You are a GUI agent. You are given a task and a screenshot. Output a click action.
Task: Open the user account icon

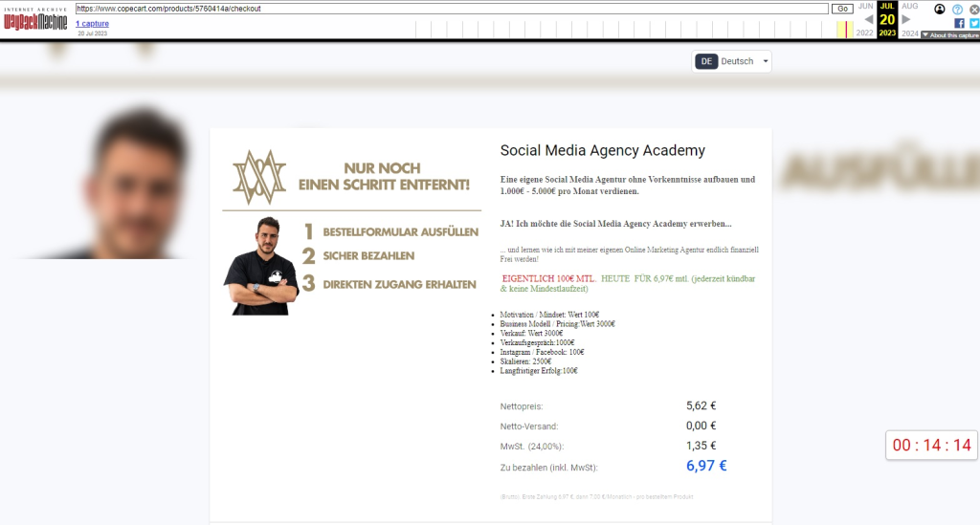tap(940, 9)
